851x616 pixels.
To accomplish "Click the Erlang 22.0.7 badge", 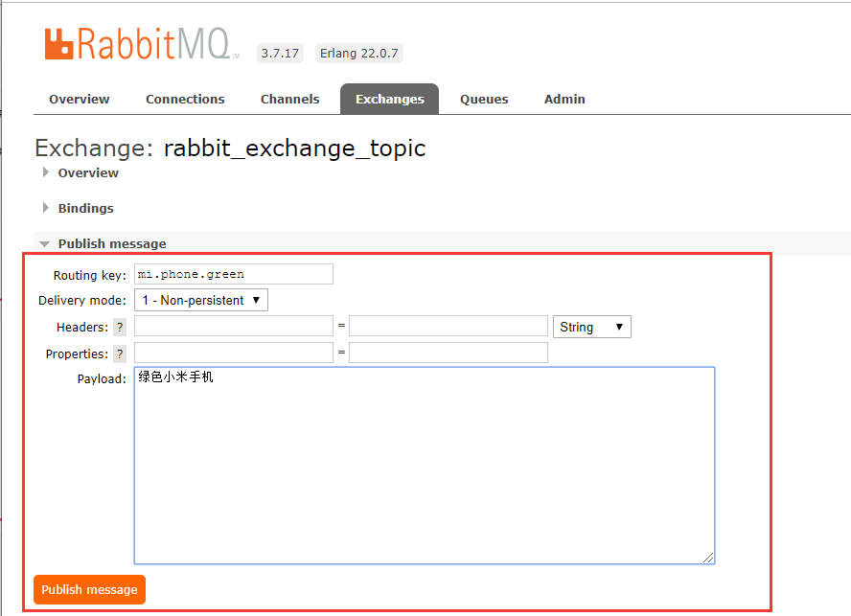I will [x=358, y=53].
